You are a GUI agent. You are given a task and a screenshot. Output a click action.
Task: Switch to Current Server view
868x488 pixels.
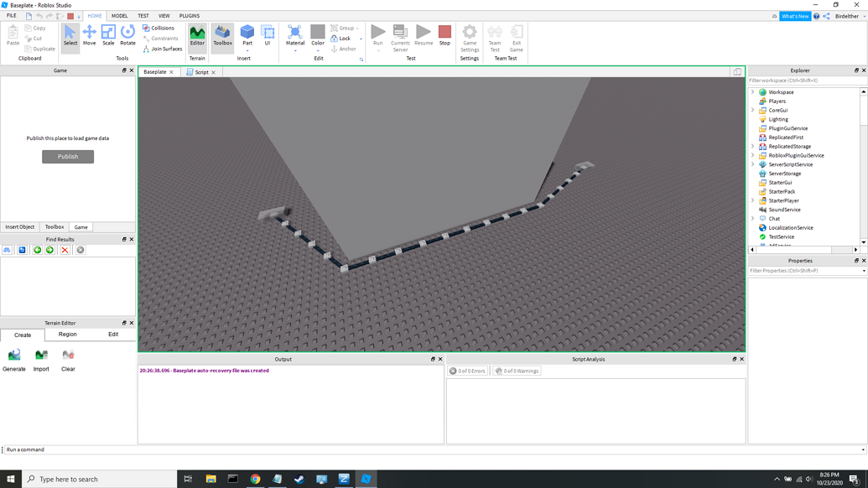(400, 39)
